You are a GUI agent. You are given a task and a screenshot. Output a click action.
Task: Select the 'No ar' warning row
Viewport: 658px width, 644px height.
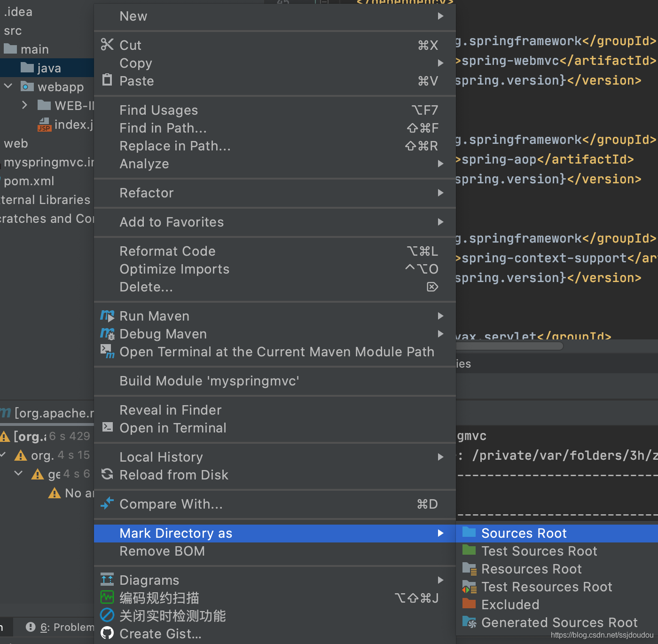[x=47, y=493]
